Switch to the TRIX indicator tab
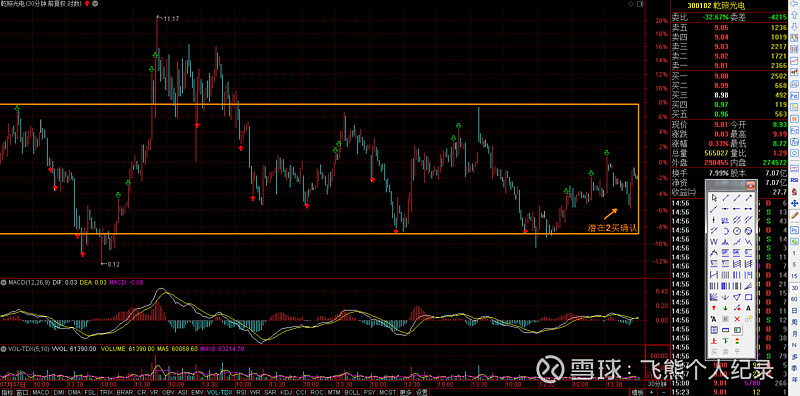 [x=106, y=392]
